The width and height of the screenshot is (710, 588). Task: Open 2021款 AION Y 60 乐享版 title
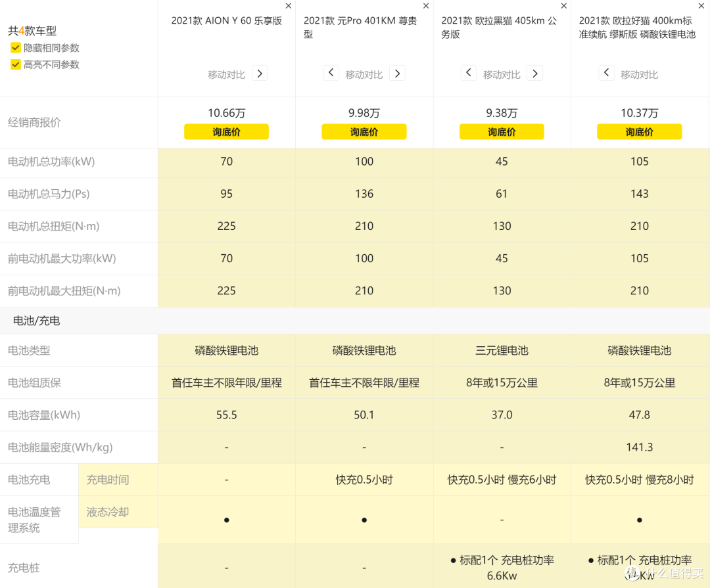[x=226, y=21]
